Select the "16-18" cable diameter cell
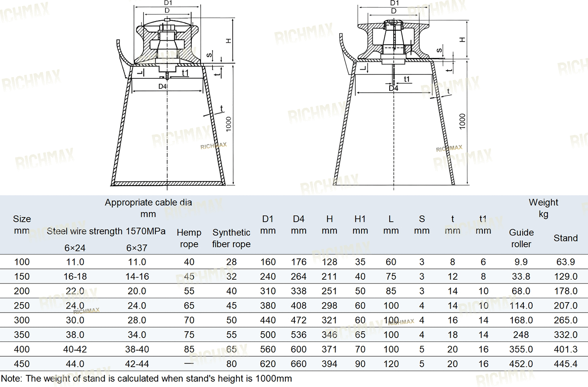 click(x=75, y=277)
